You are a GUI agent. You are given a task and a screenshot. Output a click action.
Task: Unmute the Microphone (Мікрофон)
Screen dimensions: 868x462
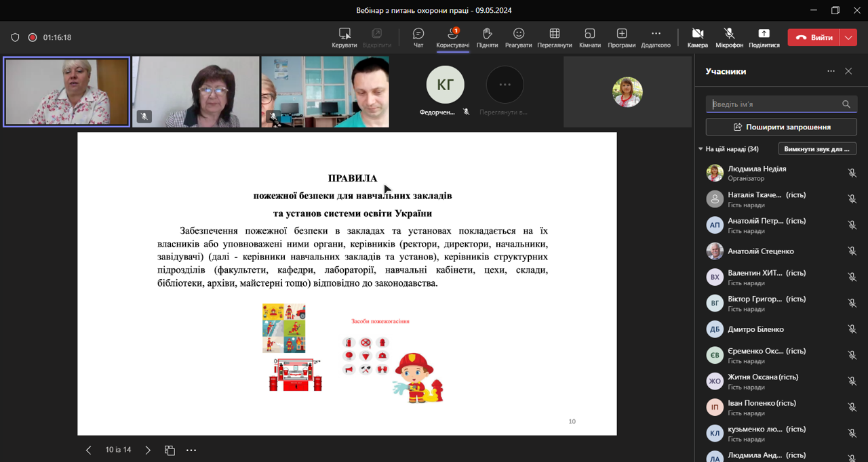point(729,35)
